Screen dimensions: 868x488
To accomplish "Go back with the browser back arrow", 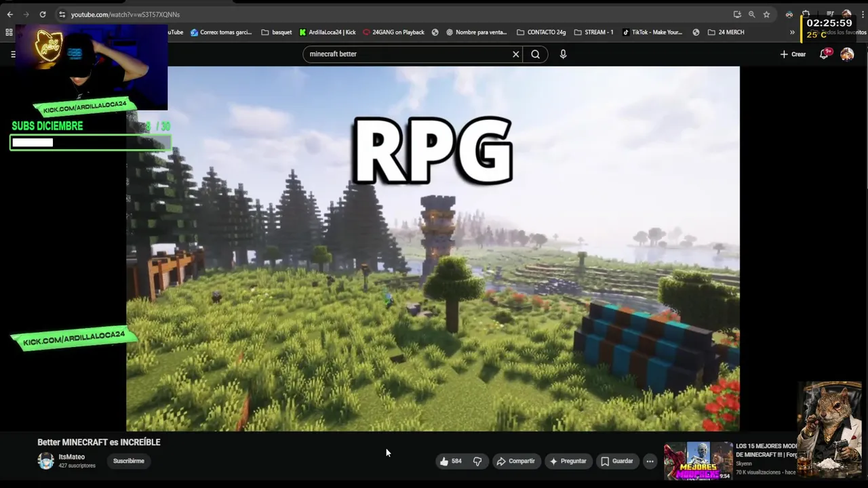I will (x=10, y=14).
